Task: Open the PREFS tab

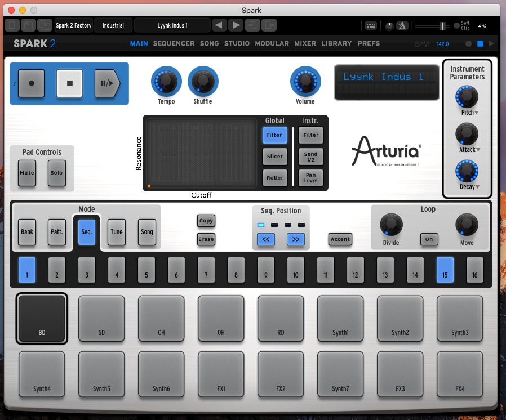Action: click(x=369, y=43)
